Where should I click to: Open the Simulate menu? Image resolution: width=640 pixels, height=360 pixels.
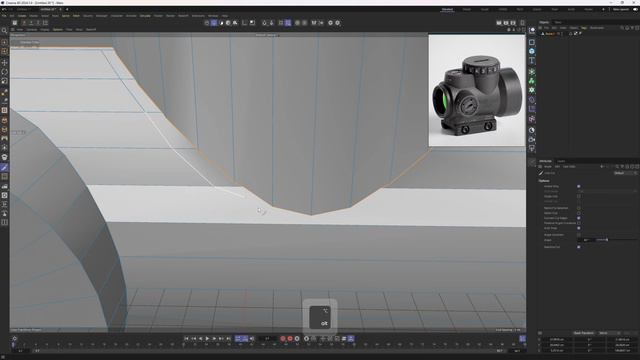145,16
